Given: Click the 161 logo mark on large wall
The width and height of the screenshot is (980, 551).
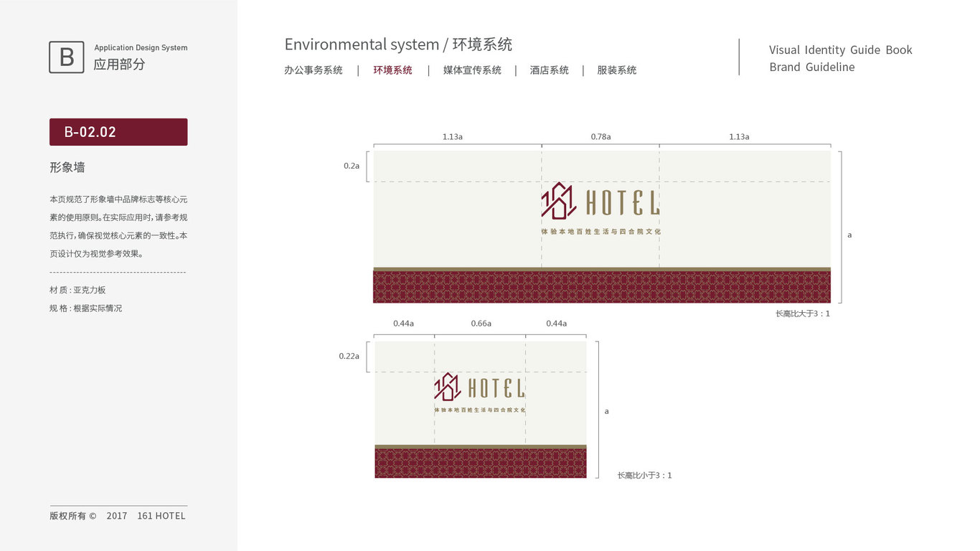Looking at the screenshot, I should point(559,201).
